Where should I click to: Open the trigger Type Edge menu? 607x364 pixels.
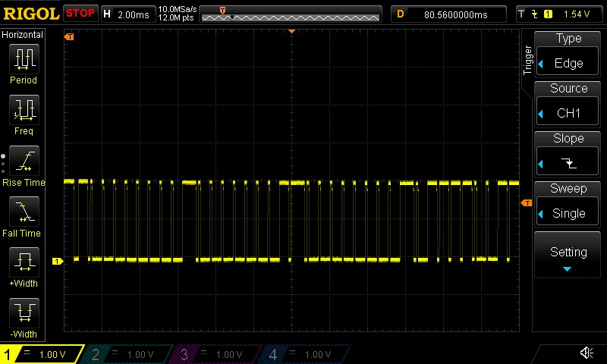[568, 55]
